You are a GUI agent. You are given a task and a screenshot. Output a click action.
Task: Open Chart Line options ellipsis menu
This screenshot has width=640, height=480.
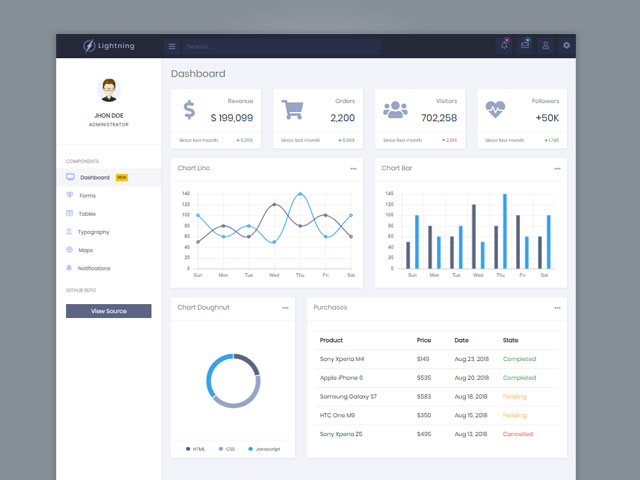pos(353,169)
